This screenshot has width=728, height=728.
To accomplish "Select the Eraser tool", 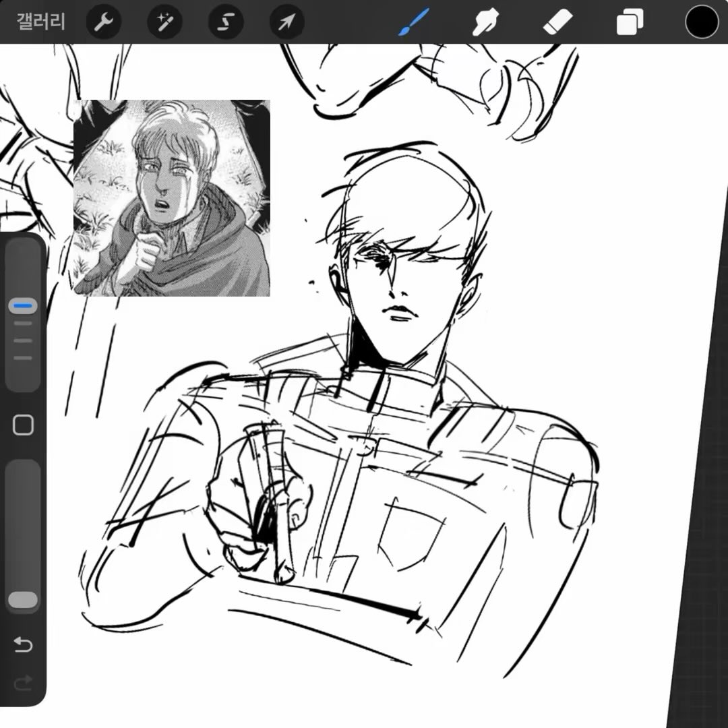I will pos(557,22).
